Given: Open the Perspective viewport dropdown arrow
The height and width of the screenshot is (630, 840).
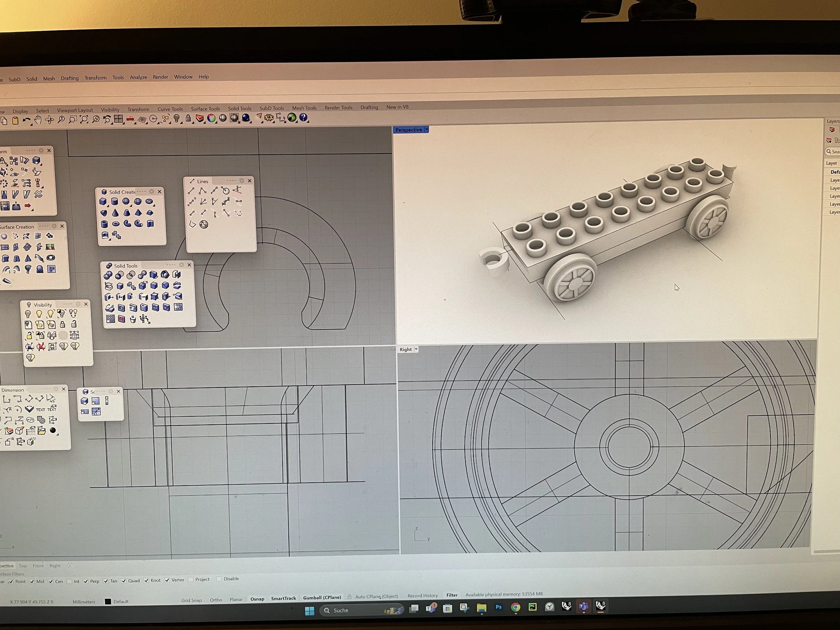Looking at the screenshot, I should tap(427, 129).
